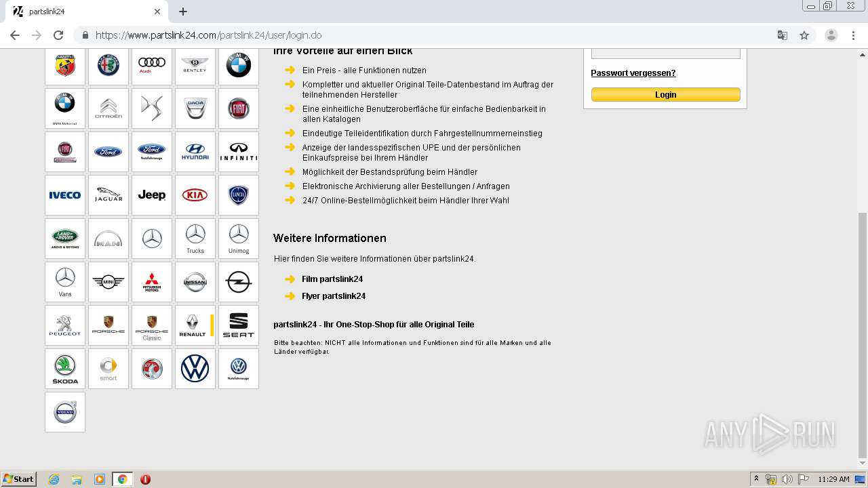Open the Abarth brand catalog
Image resolution: width=868 pixels, height=488 pixels.
coord(65,66)
